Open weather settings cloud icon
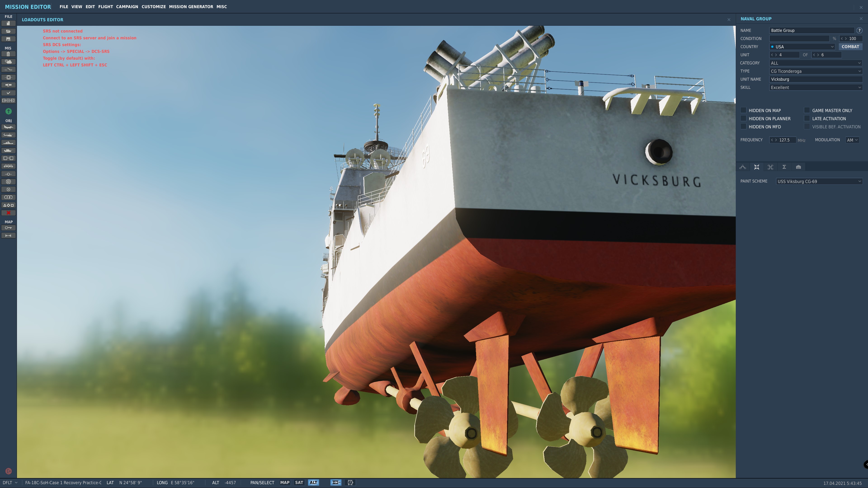868x488 pixels. (8, 62)
